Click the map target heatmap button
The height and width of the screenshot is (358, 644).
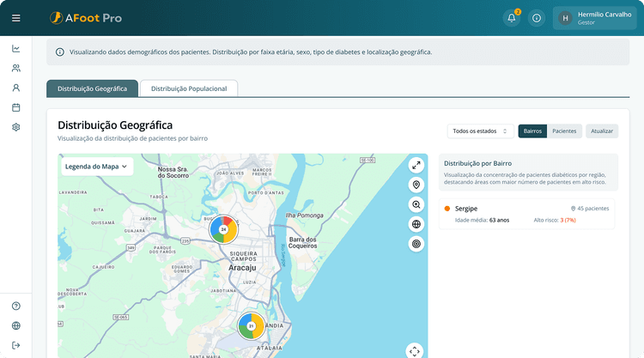pos(416,244)
